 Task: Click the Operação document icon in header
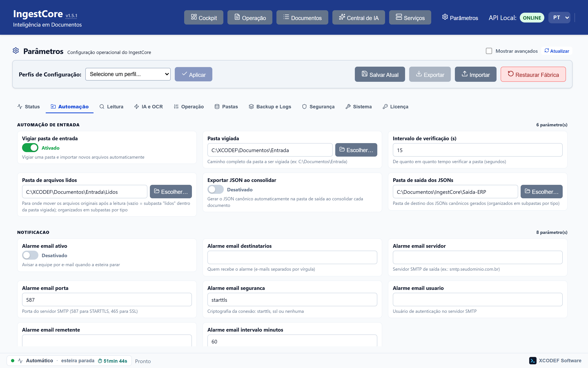(x=237, y=17)
